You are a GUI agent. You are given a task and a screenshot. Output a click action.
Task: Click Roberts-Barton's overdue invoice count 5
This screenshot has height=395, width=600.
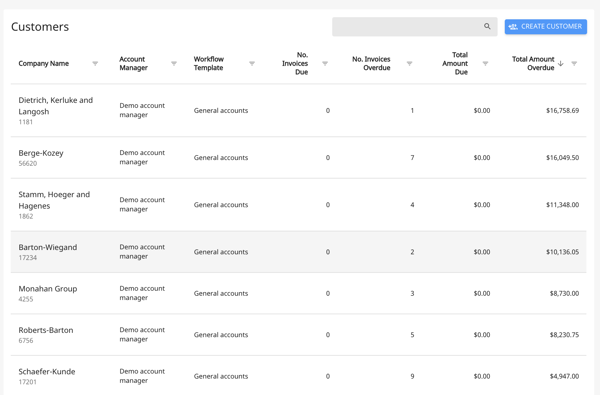point(412,335)
